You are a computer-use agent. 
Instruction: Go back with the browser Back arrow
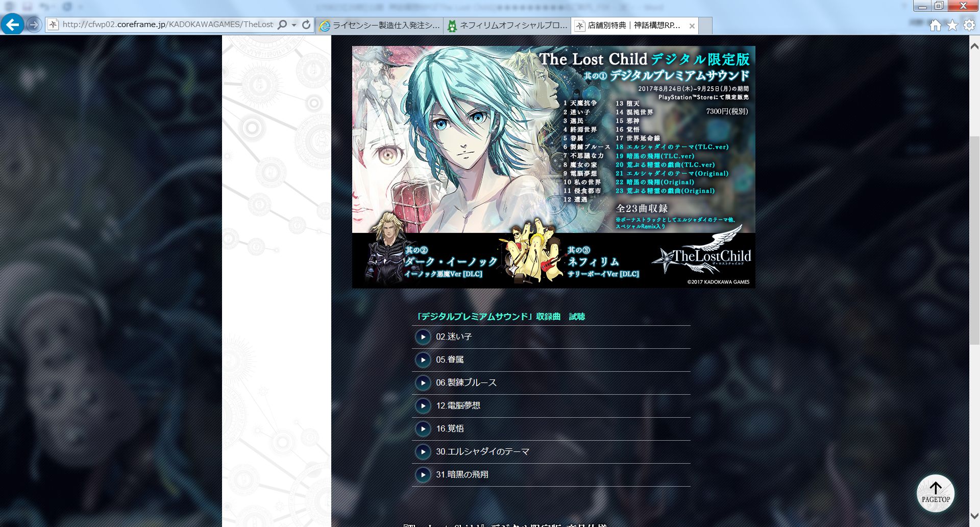(x=12, y=24)
